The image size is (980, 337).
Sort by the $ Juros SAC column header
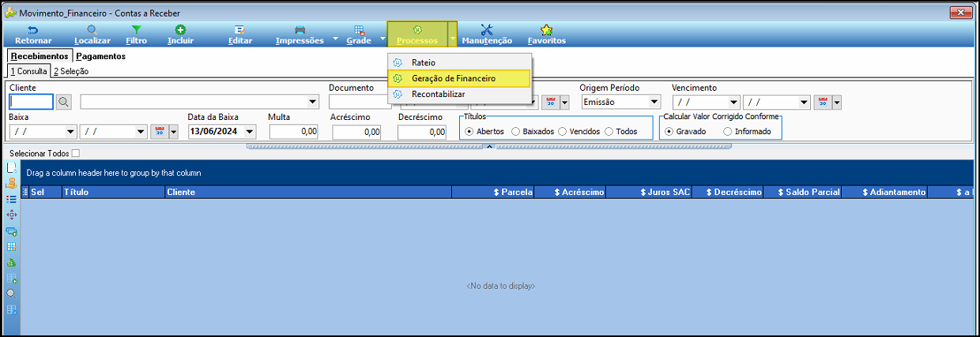pos(649,192)
